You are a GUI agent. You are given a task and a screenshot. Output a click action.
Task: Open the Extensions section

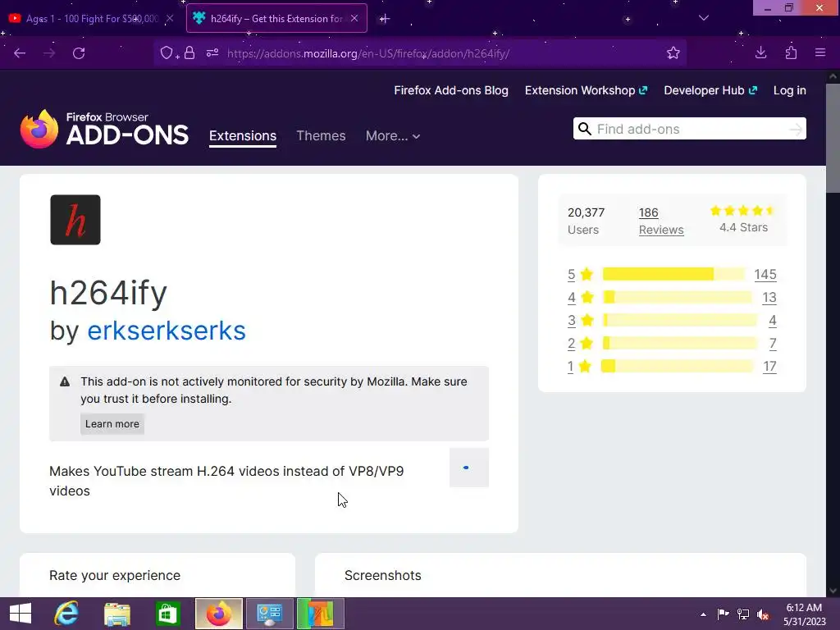pyautogui.click(x=243, y=135)
